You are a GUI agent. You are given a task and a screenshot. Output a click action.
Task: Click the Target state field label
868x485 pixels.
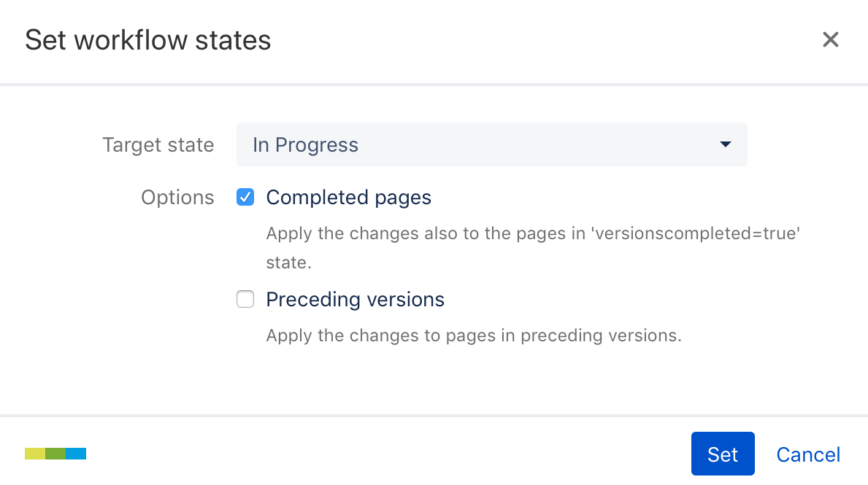[158, 145]
